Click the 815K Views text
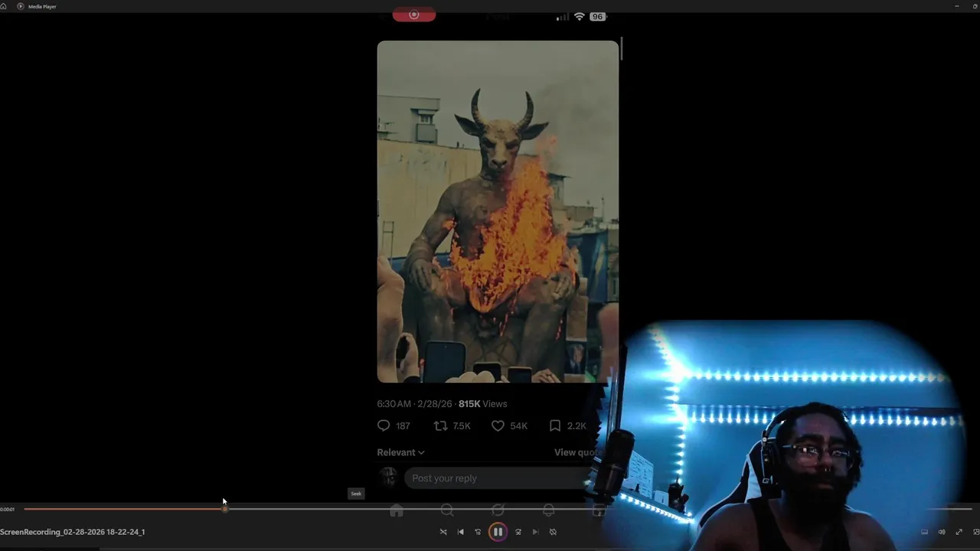The height and width of the screenshot is (551, 980). (x=482, y=404)
